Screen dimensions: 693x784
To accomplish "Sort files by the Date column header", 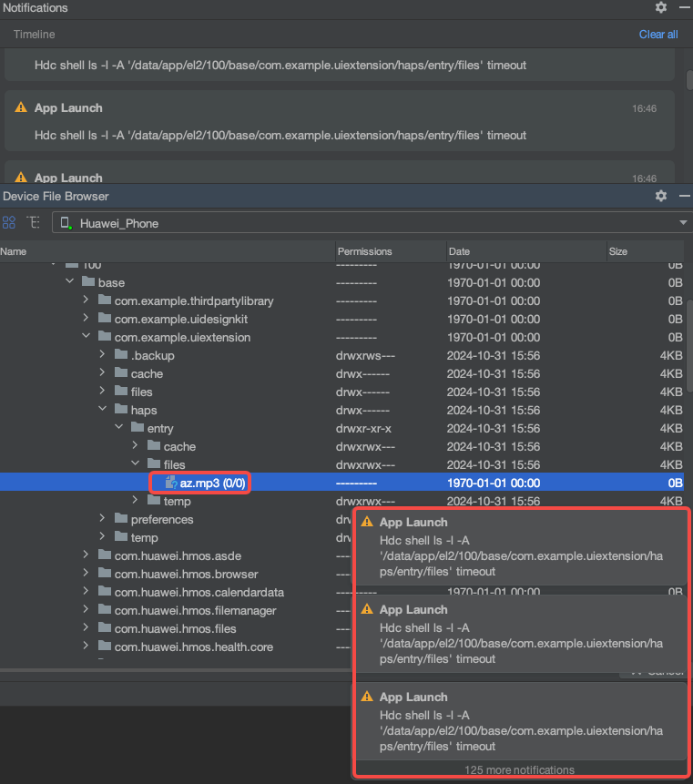I will coord(459,251).
